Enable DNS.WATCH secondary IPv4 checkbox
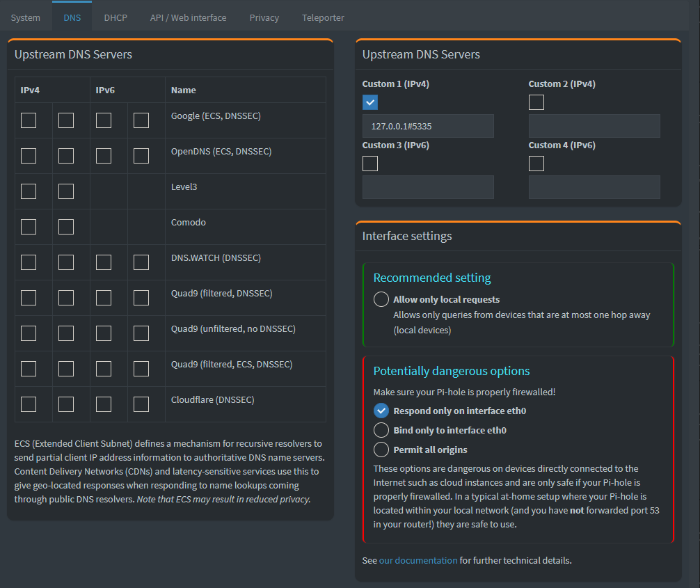 click(66, 262)
